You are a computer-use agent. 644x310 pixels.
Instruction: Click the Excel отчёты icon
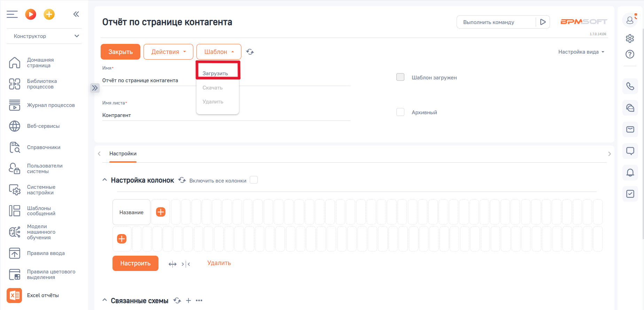click(14, 295)
